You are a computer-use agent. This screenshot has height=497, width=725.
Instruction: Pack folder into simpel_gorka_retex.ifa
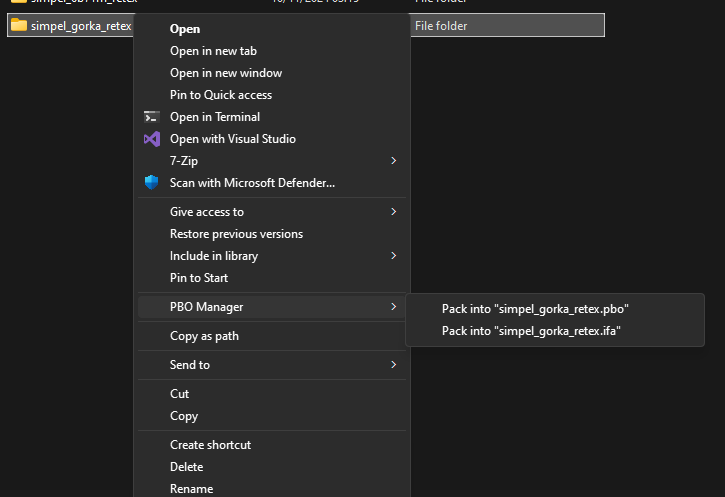tap(531, 331)
